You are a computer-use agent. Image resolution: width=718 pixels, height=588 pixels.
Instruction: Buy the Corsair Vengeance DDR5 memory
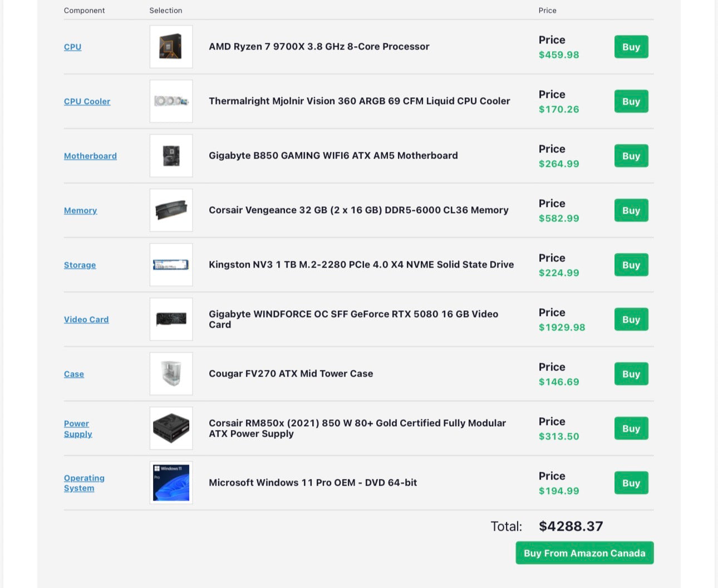631,210
